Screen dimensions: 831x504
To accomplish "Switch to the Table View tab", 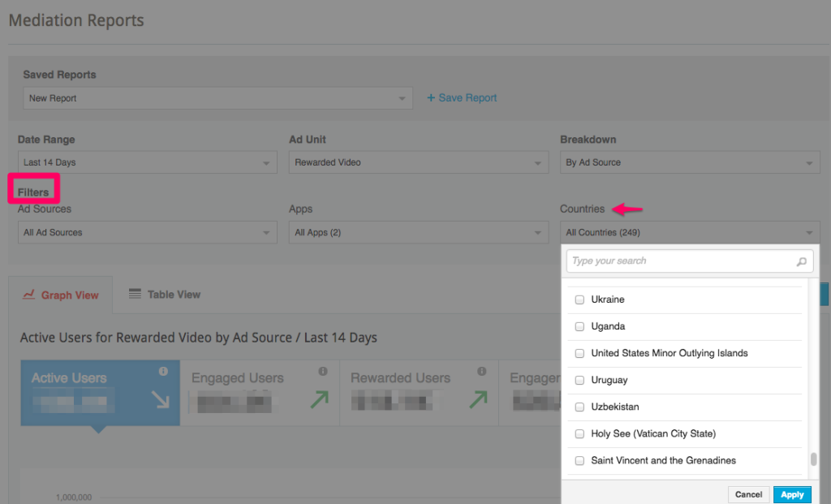I will [165, 295].
